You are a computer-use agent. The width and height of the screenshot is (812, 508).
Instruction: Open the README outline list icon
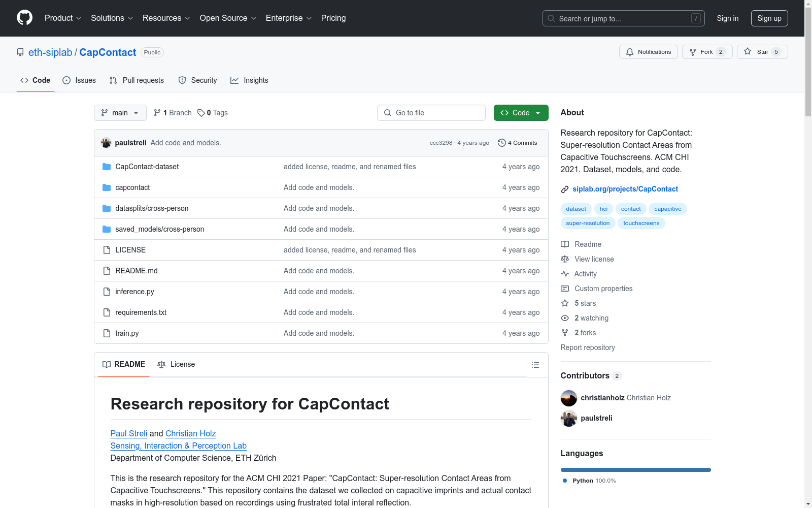[535, 365]
